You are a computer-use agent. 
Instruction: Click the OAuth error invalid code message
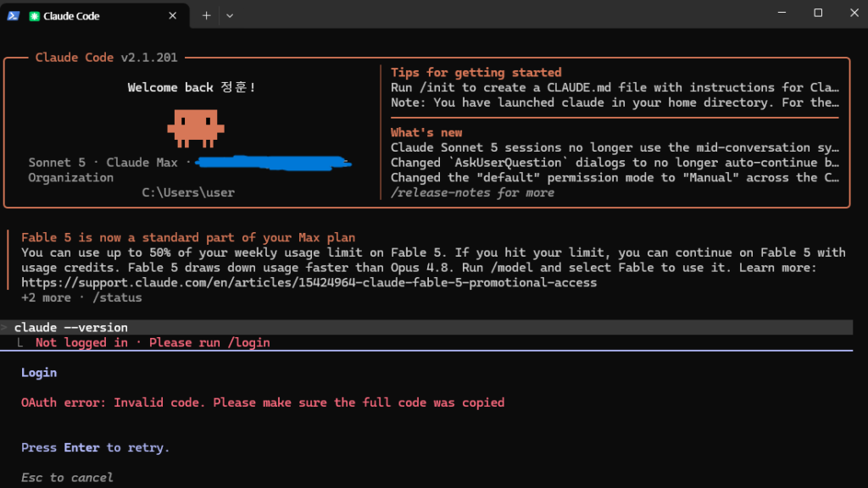click(263, 402)
